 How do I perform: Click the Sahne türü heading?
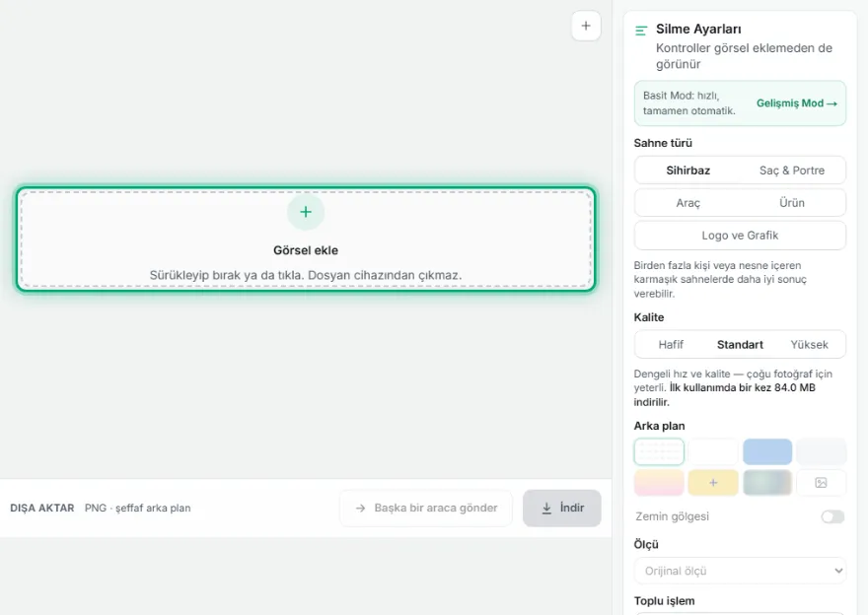663,143
